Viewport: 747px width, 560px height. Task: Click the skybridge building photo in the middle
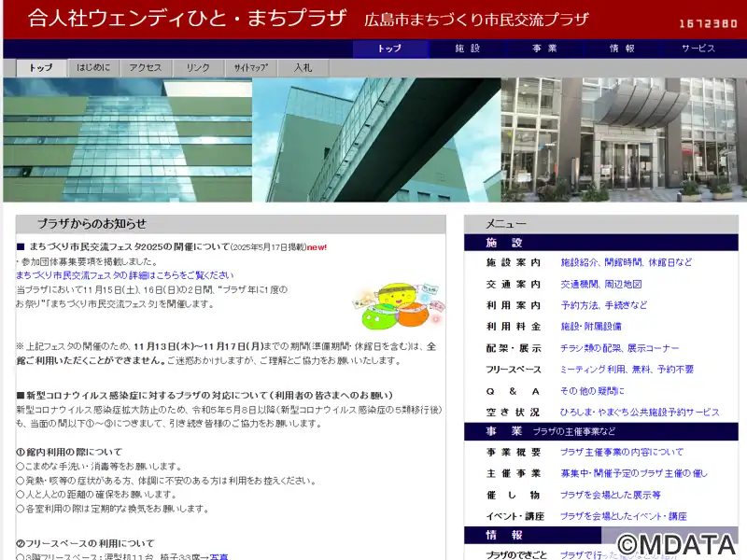point(376,140)
